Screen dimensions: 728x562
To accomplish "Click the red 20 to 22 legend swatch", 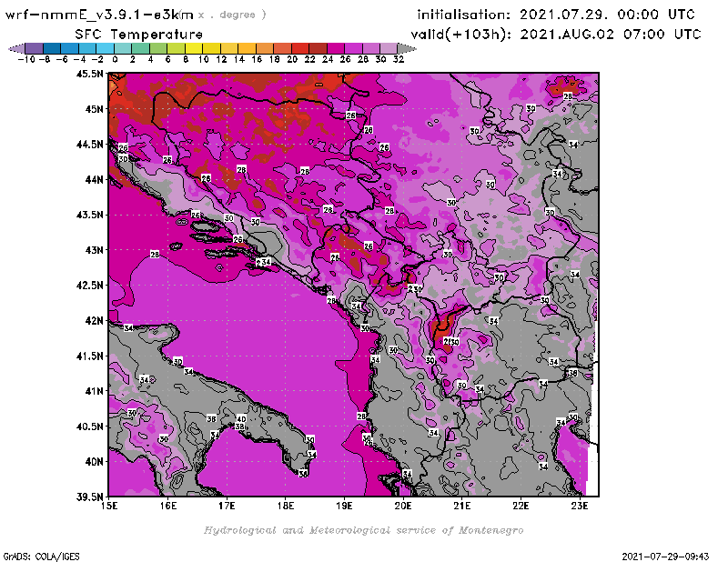I will pyautogui.click(x=300, y=48).
